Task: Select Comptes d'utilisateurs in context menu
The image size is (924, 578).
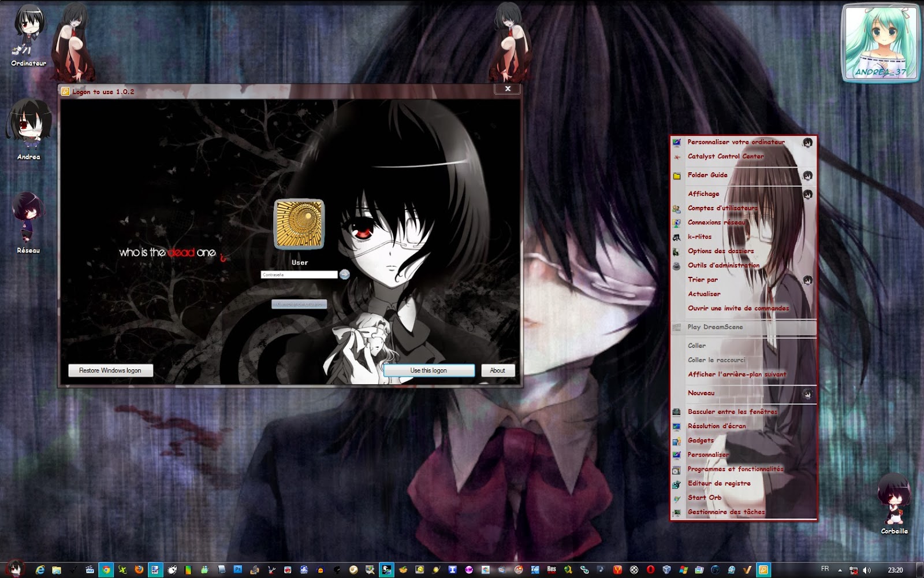Action: (x=743, y=208)
